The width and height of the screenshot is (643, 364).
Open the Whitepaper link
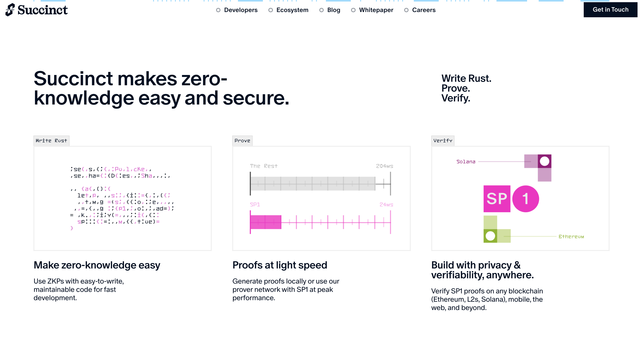[376, 10]
